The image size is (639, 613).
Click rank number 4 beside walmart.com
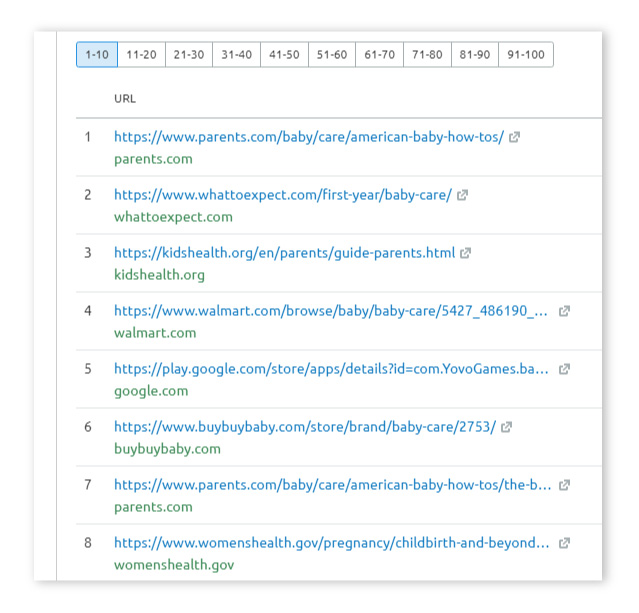(88, 311)
